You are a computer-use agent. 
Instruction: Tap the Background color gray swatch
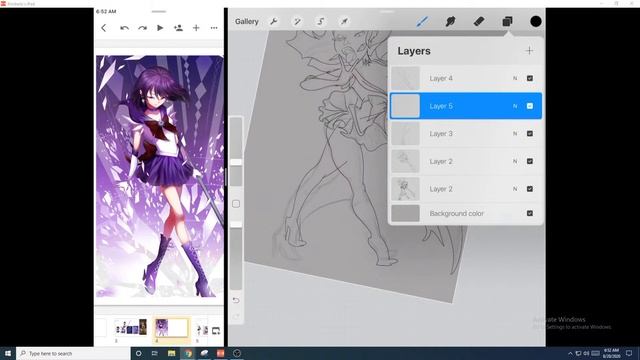(x=405, y=213)
